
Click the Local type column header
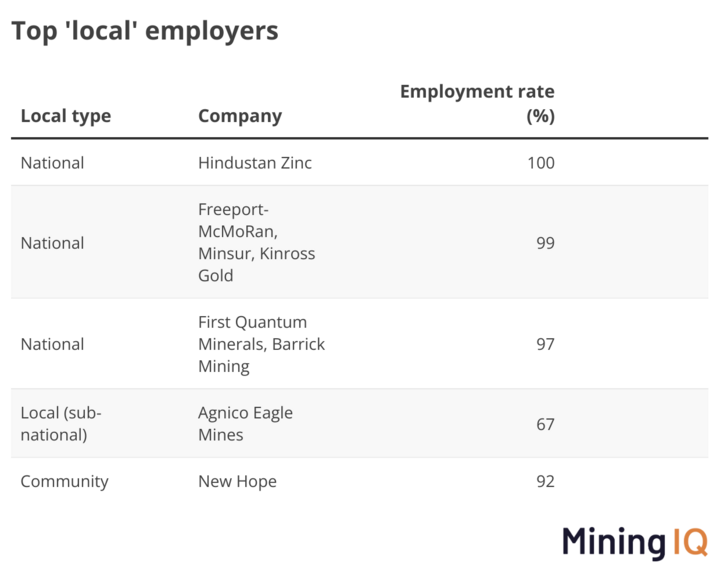coord(66,116)
